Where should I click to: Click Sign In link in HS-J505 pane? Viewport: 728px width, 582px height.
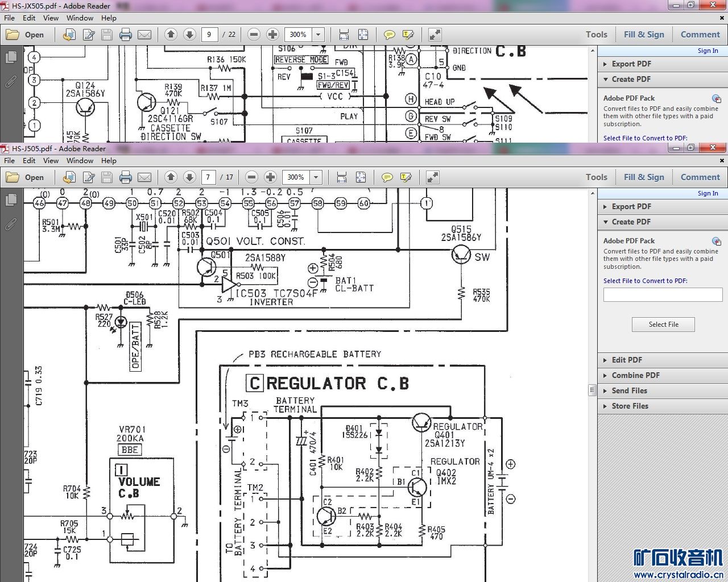(708, 193)
